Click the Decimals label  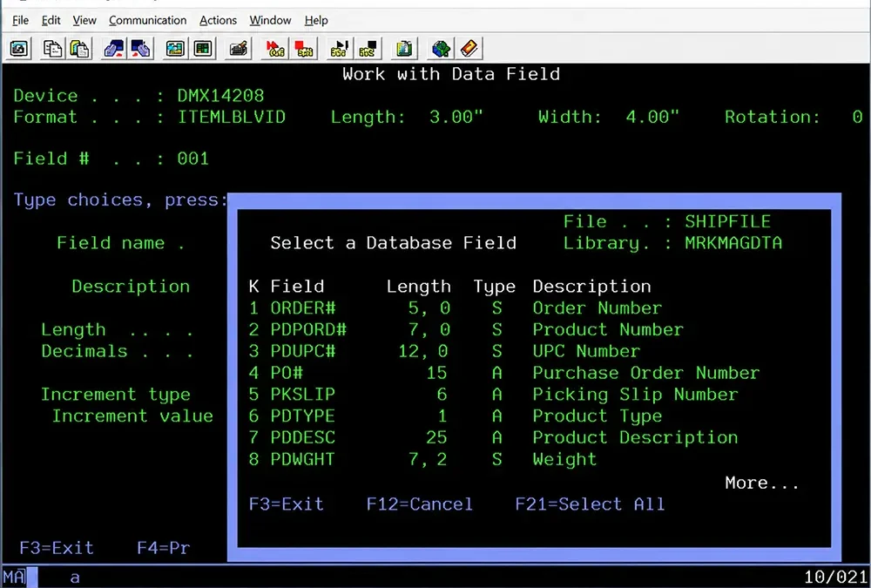84,351
